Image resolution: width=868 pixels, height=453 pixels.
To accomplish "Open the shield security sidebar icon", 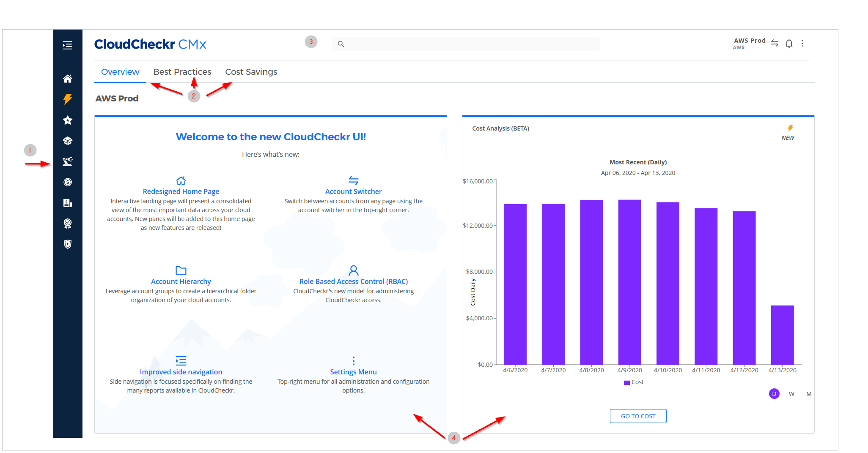I will point(67,244).
